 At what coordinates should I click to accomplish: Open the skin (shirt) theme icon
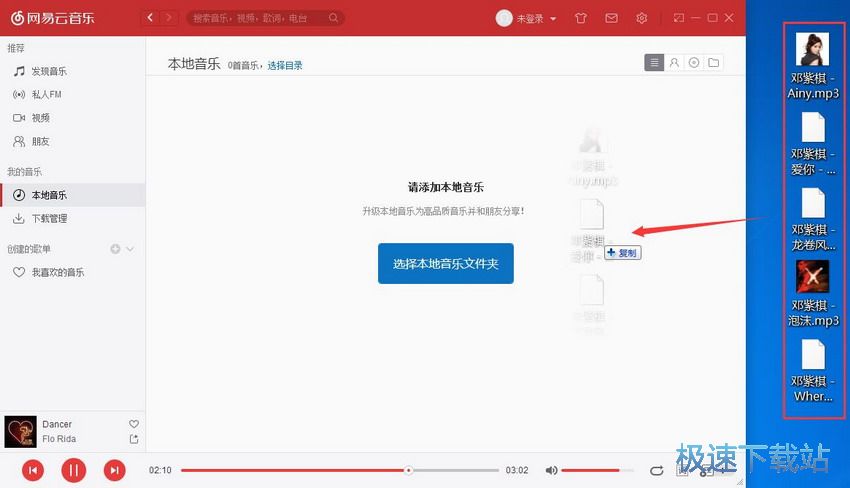pyautogui.click(x=581, y=18)
